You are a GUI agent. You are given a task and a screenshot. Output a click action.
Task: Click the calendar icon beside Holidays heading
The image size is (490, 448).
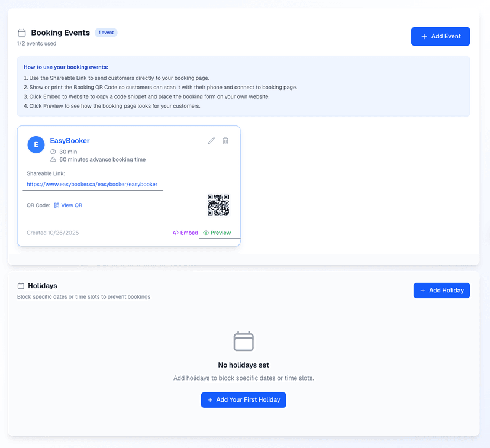22,285
